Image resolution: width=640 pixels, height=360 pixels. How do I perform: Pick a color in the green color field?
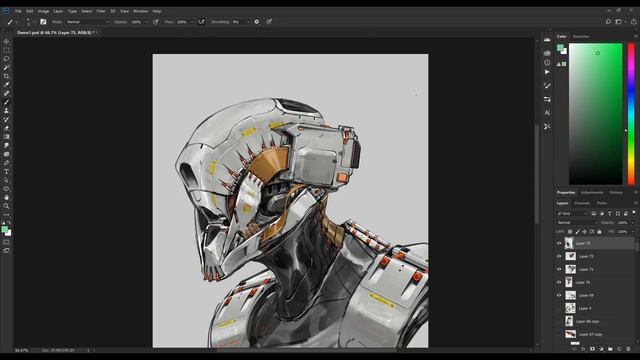click(596, 114)
